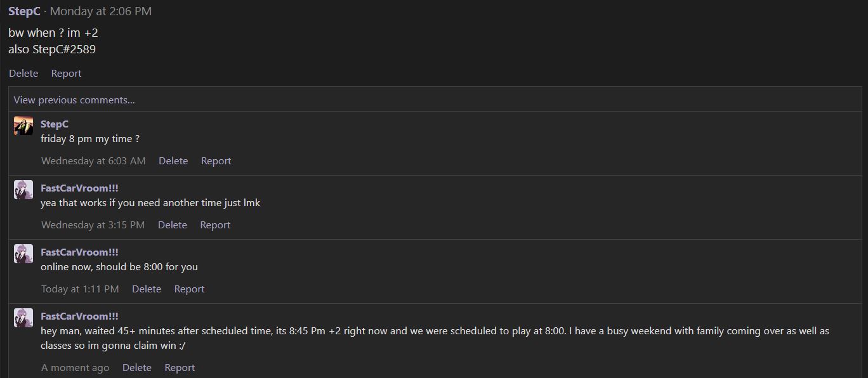The image size is (868, 378).
Task: Open the avatar next to "hey man, waited" comment
Action: (x=23, y=318)
